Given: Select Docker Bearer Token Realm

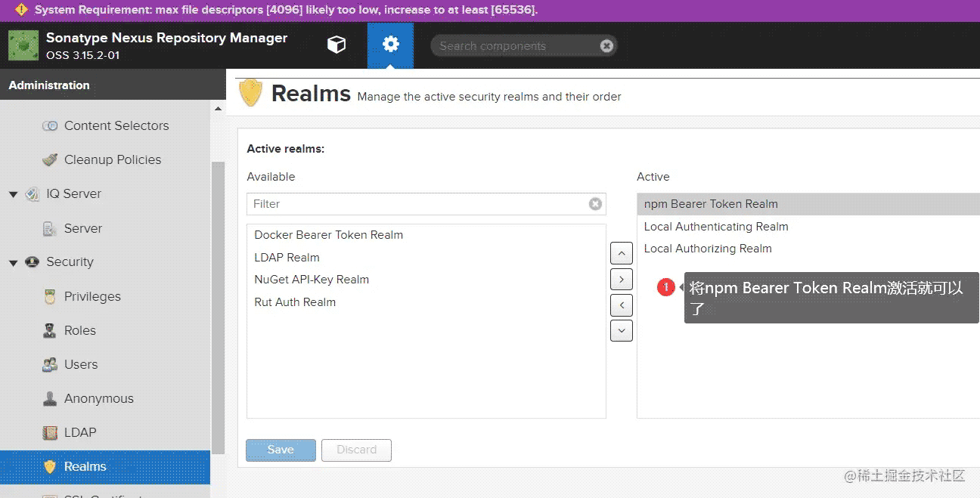Looking at the screenshot, I should coord(426,235).
